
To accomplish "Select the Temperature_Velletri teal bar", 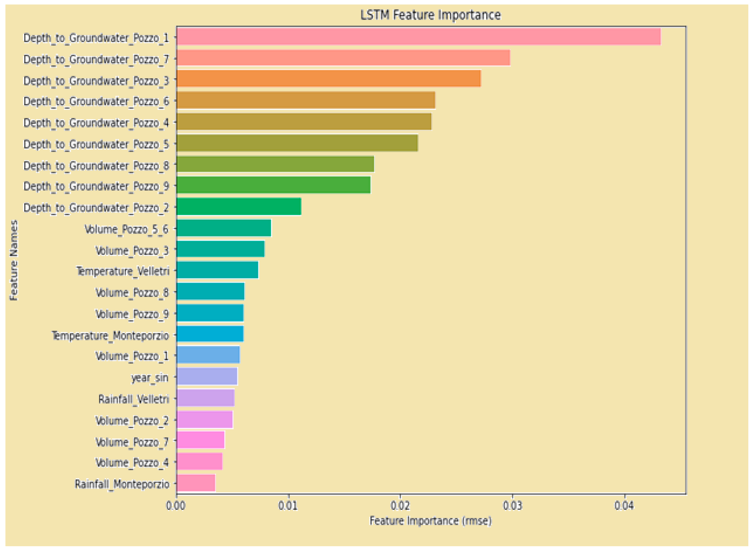I will (217, 270).
